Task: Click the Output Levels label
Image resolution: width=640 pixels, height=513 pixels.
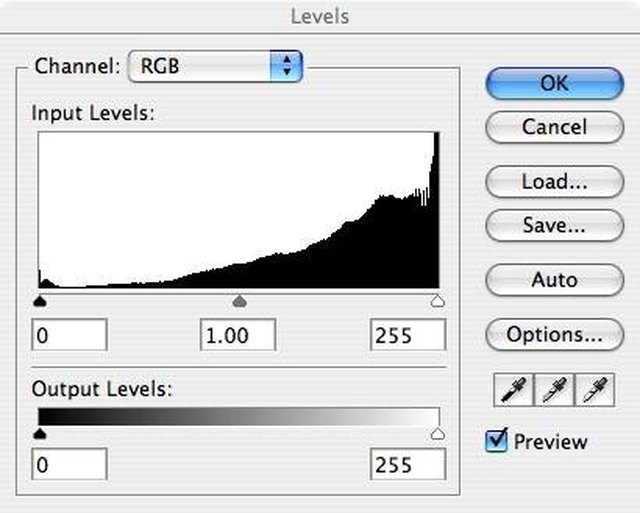Action: 102,389
